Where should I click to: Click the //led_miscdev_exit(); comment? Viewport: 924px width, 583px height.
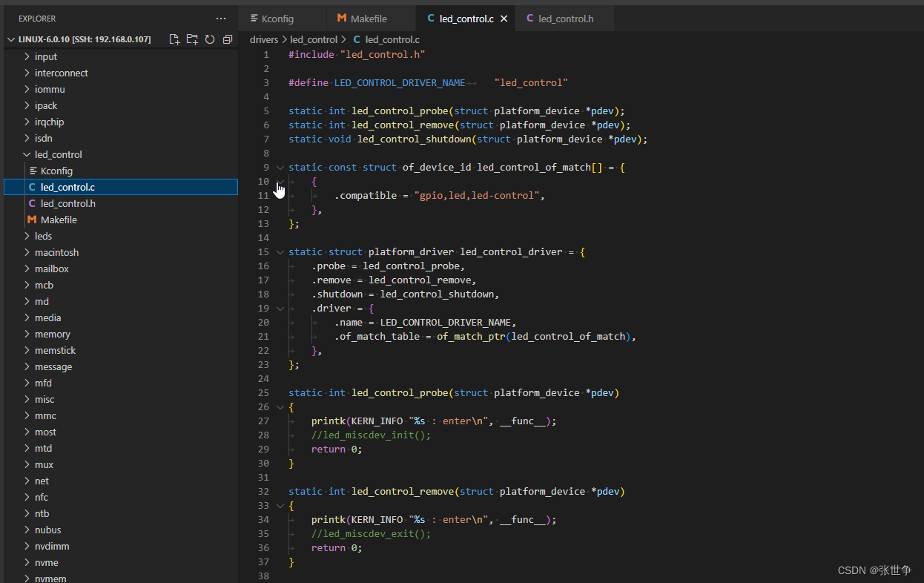point(371,534)
